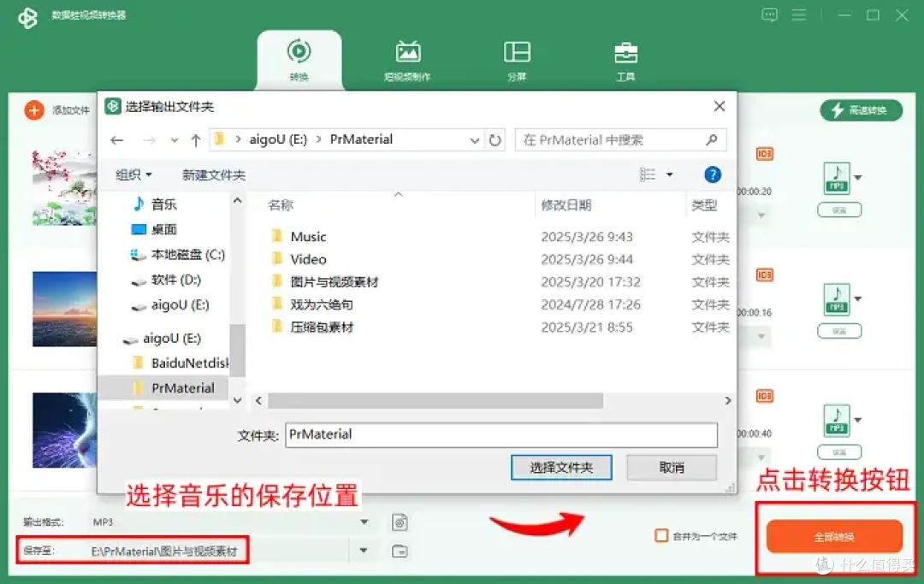Go back in the folder dialog

[x=117, y=140]
